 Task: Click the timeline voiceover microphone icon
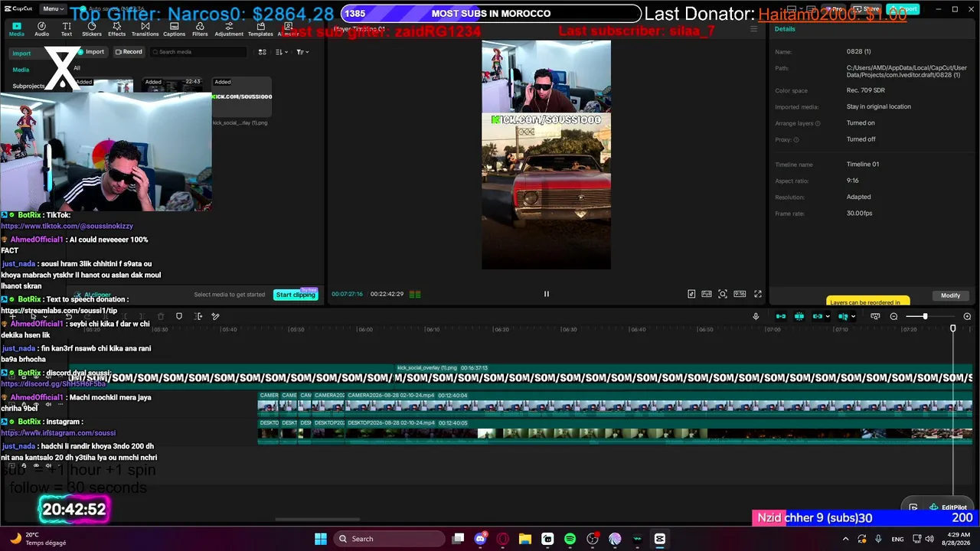pyautogui.click(x=756, y=316)
